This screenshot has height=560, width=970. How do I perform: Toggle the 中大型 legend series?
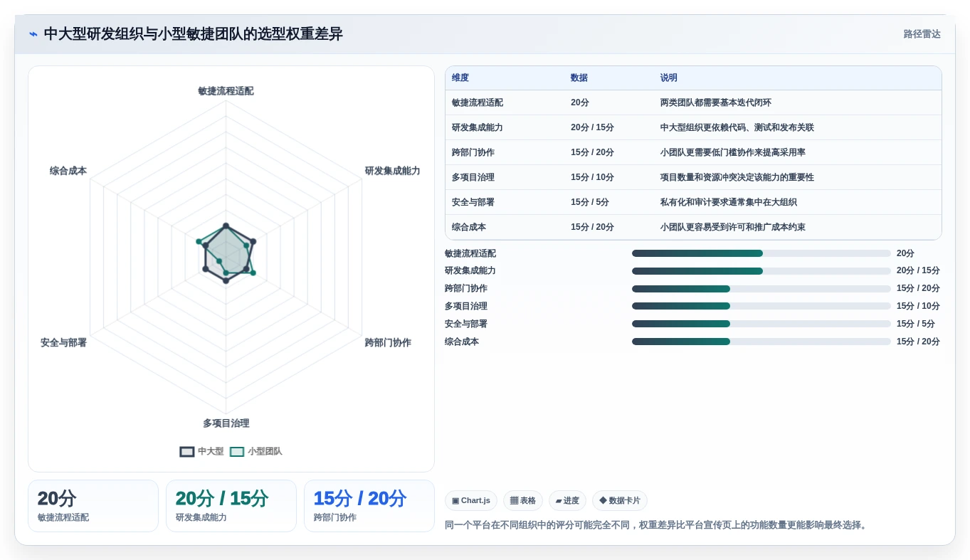coord(202,451)
